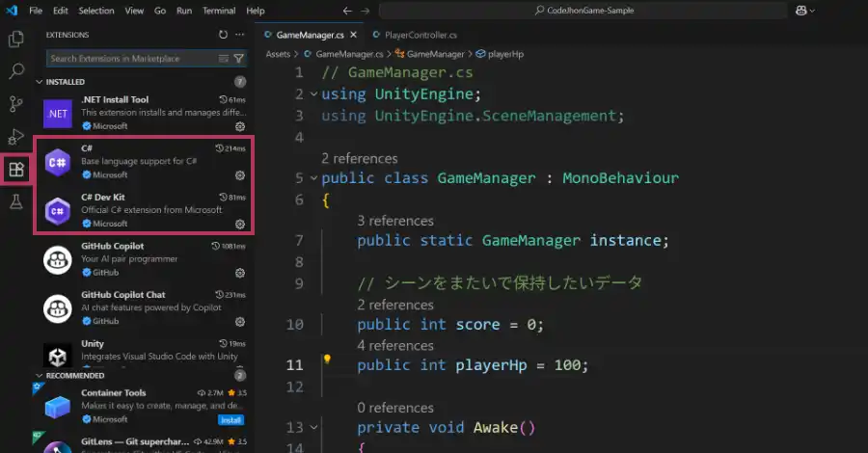Refresh the Extensions list
Image resolution: width=868 pixels, height=453 pixels.
point(223,34)
